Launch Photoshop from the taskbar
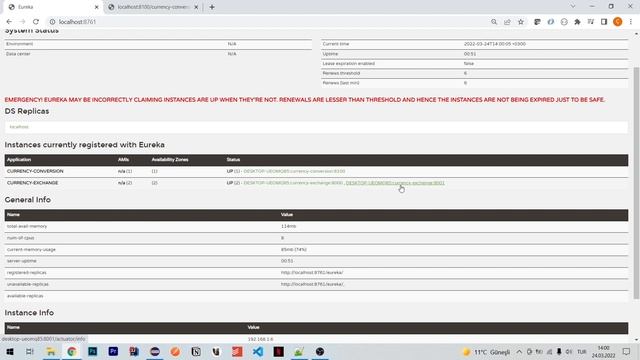The width and height of the screenshot is (640, 360). coord(93,351)
